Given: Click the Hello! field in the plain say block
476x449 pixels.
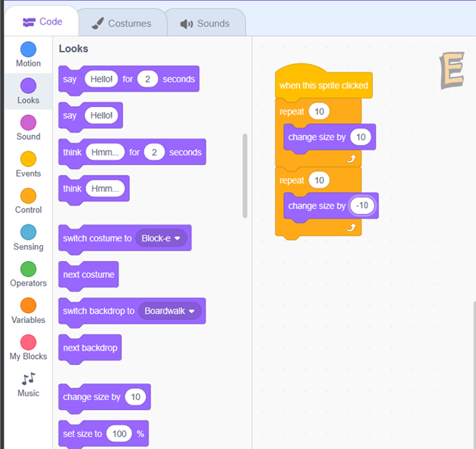Looking at the screenshot, I should click(102, 115).
